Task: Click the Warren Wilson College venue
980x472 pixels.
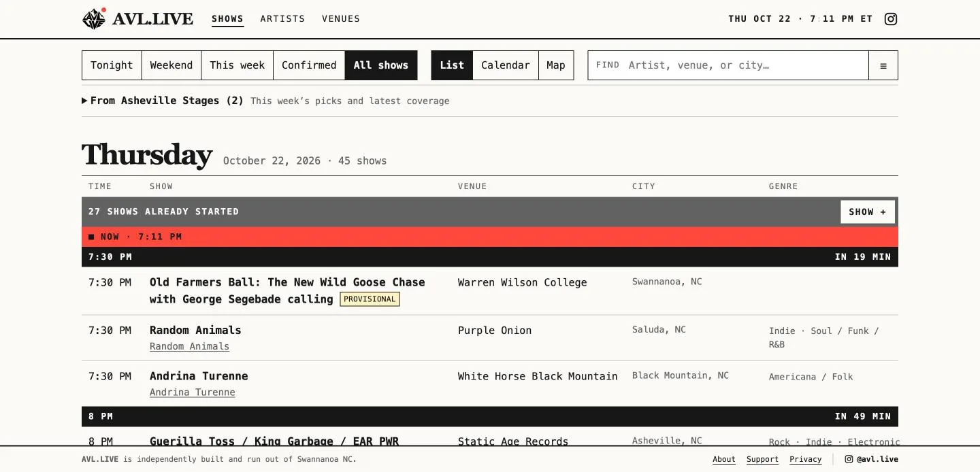Action: (522, 282)
